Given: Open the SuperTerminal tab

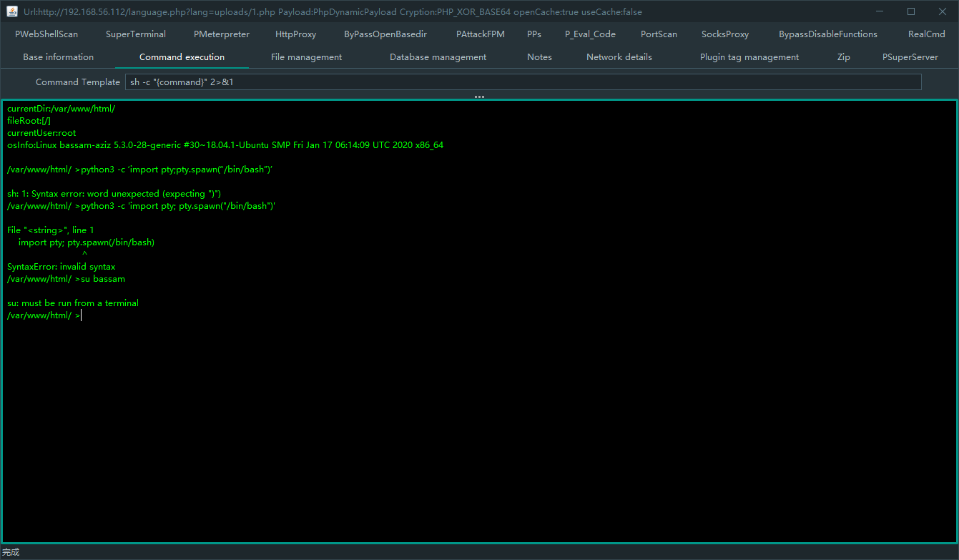Looking at the screenshot, I should (136, 34).
